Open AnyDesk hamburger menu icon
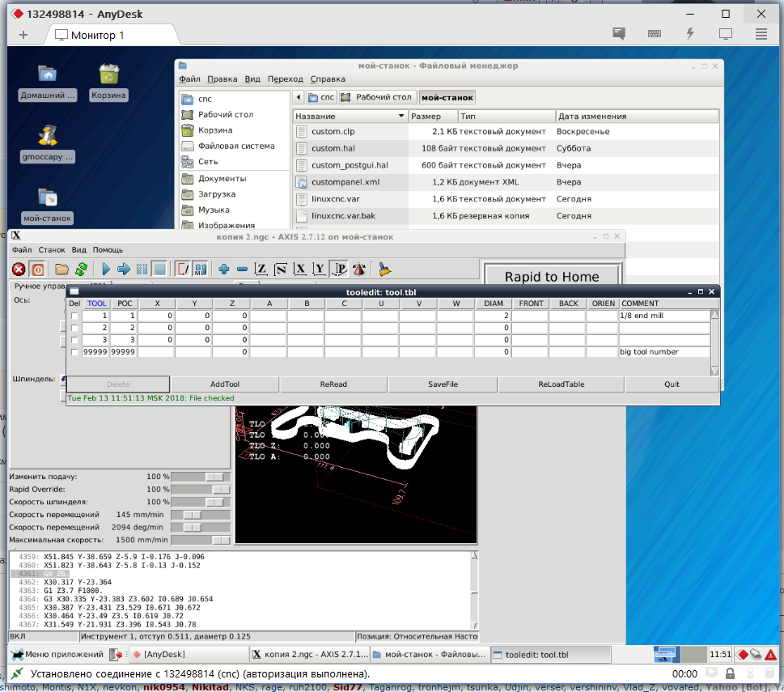This screenshot has height=692, width=784. coord(761,33)
